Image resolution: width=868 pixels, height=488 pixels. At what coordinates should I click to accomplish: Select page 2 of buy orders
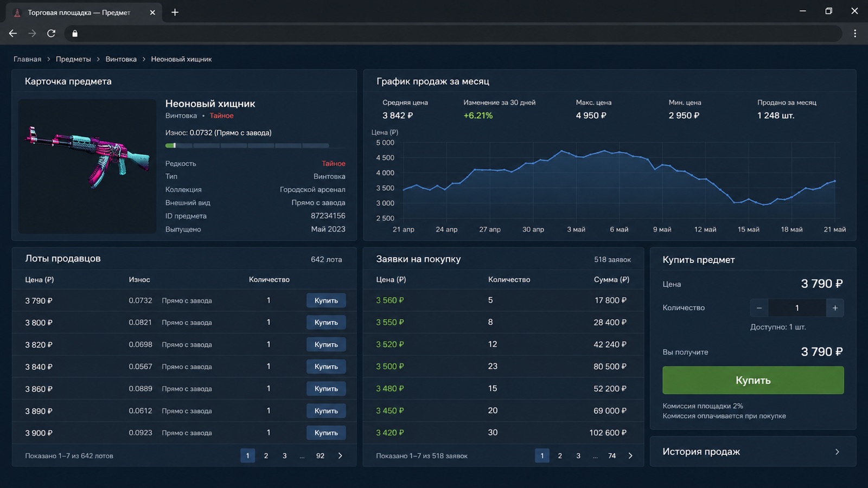coord(560,456)
